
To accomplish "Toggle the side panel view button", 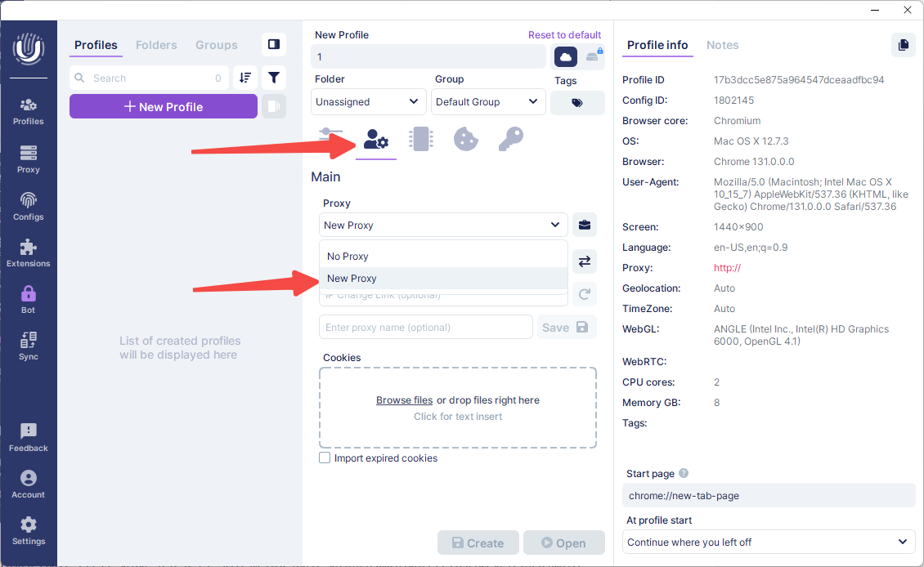I will (x=274, y=44).
